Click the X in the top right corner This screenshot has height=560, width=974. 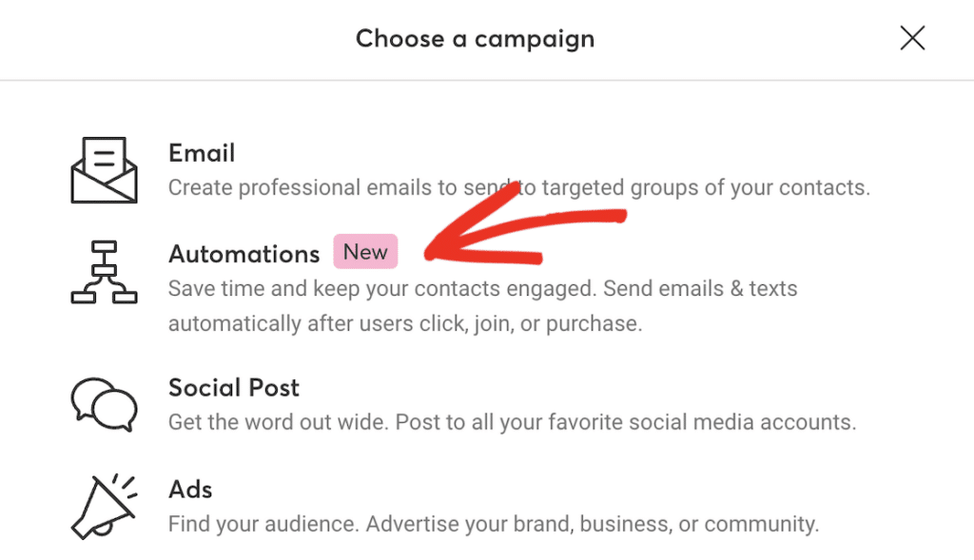(911, 38)
